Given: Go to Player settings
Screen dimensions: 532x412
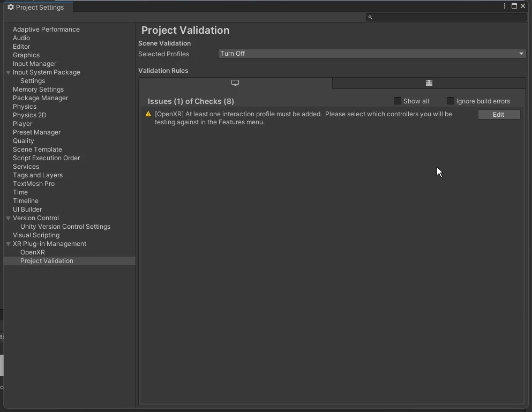Looking at the screenshot, I should pyautogui.click(x=23, y=124).
